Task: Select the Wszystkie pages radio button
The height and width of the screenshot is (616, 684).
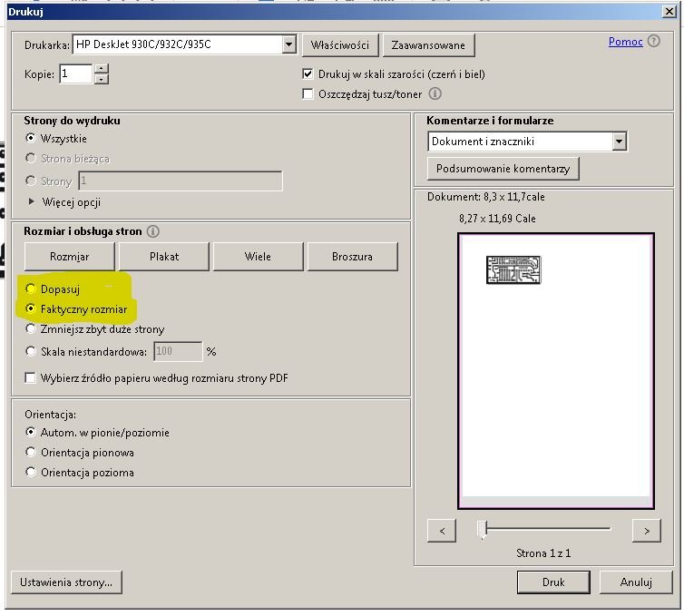Action: [31, 138]
